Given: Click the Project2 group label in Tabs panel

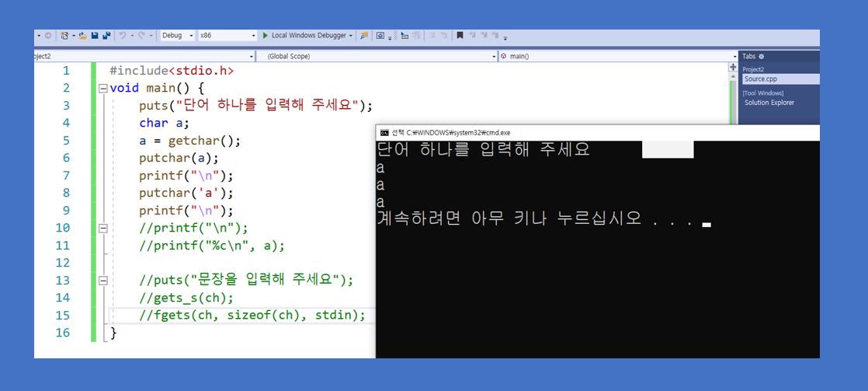Looking at the screenshot, I should pos(753,69).
